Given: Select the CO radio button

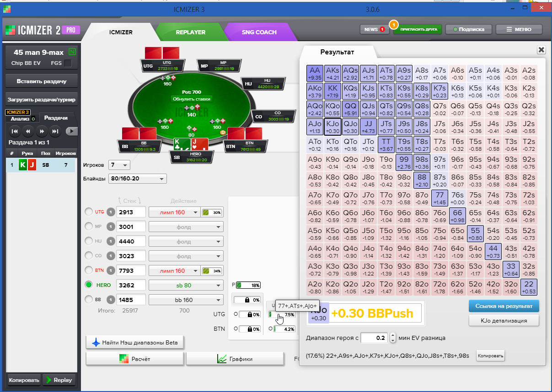Looking at the screenshot, I should pos(89,256).
